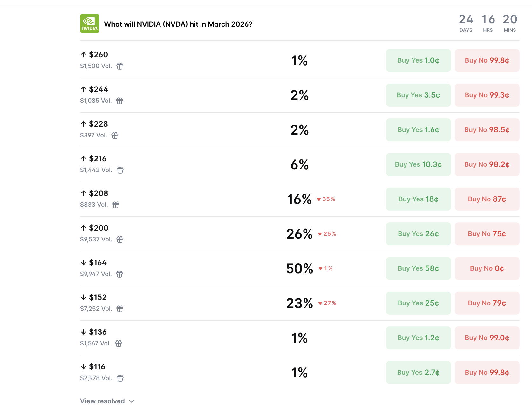Select Buy Yes 26¢ on $200 market
This screenshot has height=411, width=532.
tap(418, 234)
